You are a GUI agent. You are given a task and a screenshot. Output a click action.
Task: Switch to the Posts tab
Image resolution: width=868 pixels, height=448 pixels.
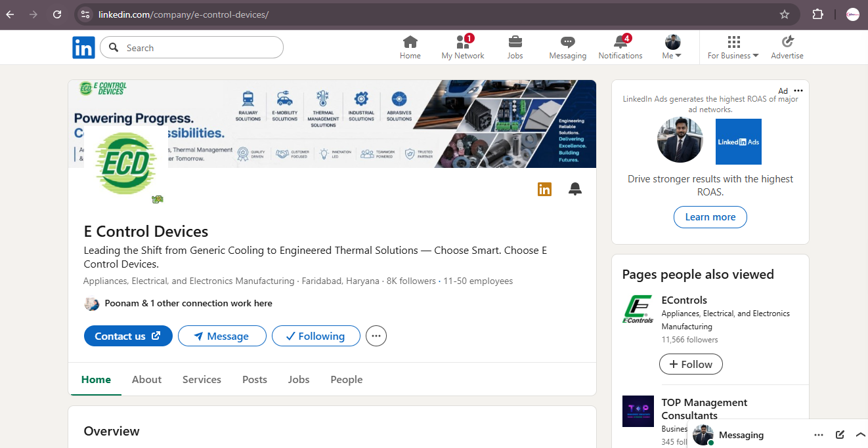pos(255,380)
